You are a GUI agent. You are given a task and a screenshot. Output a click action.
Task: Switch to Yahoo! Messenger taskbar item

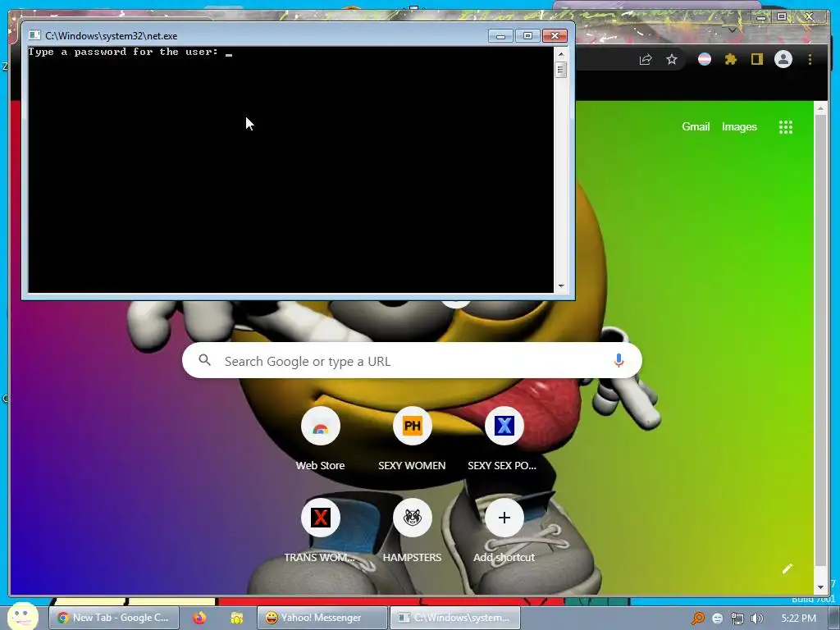322,618
